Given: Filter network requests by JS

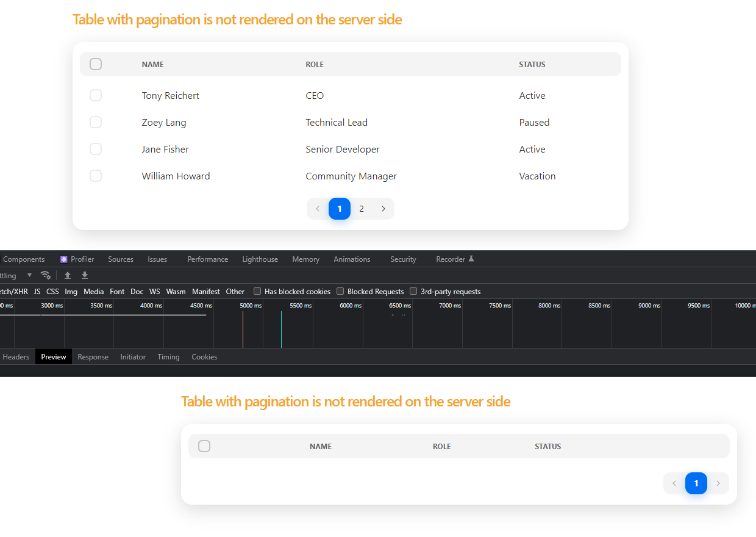Looking at the screenshot, I should point(37,292).
